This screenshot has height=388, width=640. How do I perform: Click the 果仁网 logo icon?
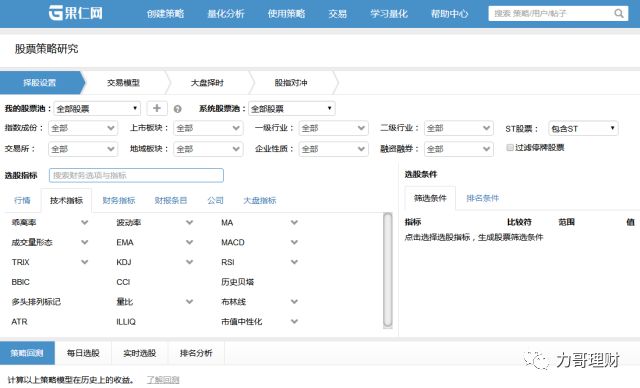tap(56, 13)
